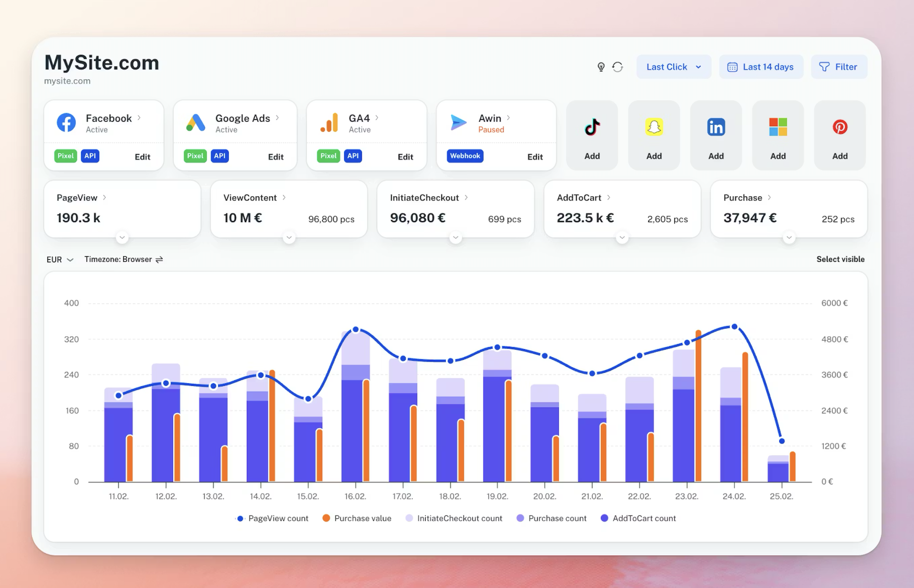This screenshot has width=914, height=588.
Task: Click the GA4 logo icon
Action: 329,122
